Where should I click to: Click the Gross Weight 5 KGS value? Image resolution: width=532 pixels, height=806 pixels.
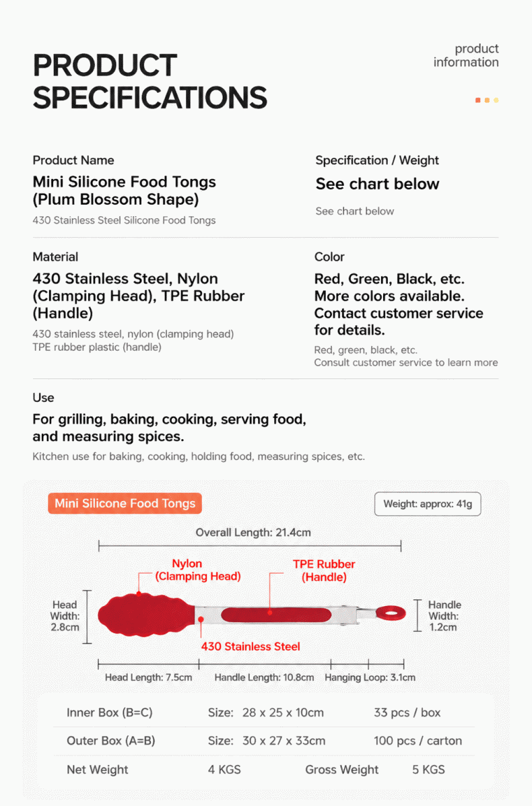coord(429,770)
